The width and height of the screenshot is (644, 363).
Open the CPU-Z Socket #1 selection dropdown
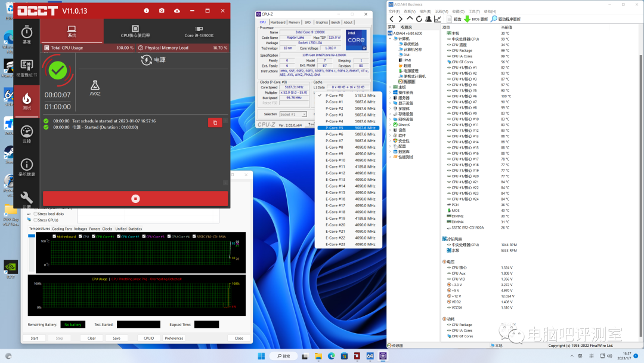coord(293,114)
